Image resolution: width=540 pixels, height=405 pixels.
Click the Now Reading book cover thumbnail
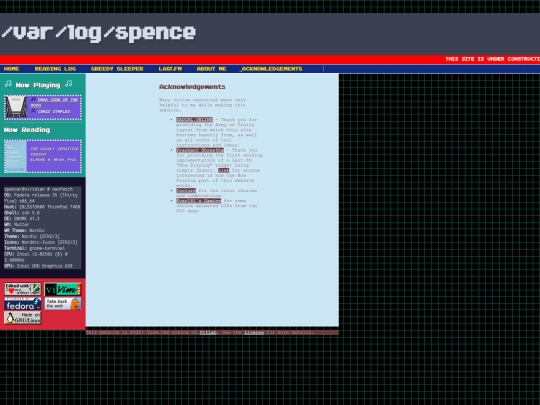point(15,156)
